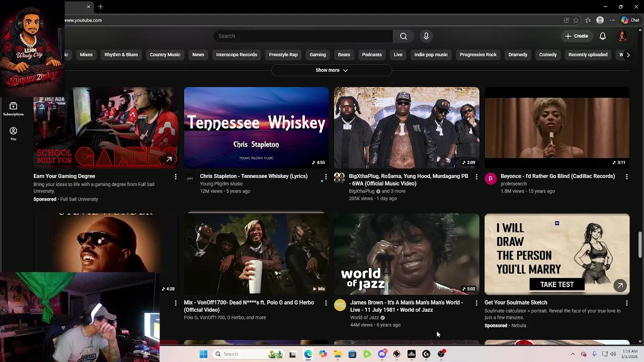Click the browser address bar URL
The height and width of the screenshot is (362, 644).
[x=83, y=21]
